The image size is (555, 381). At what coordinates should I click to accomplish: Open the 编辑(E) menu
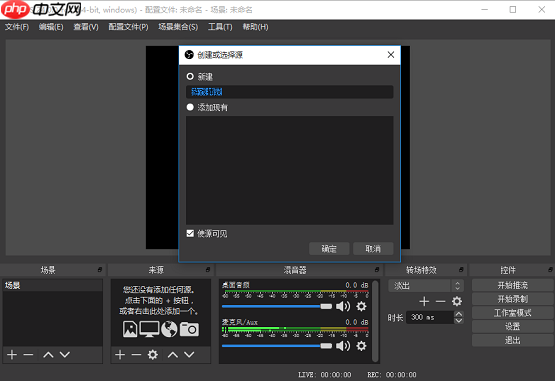[51, 27]
